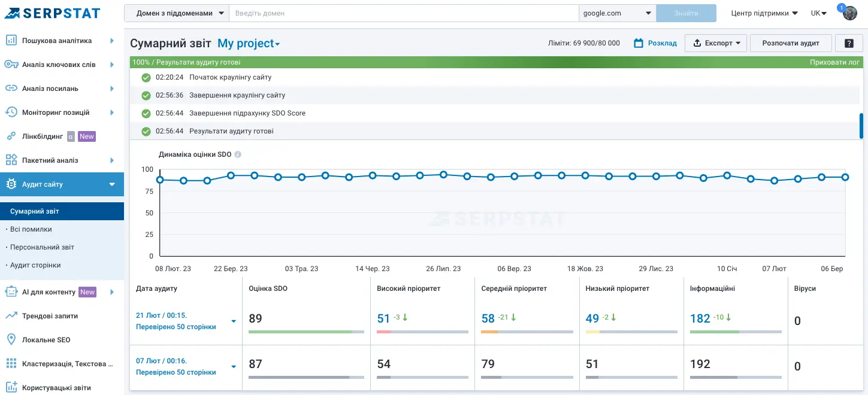Viewport: 868px width, 395px height.
Task: Click the Лінкбілдинг chain icon
Action: pyautogui.click(x=11, y=136)
